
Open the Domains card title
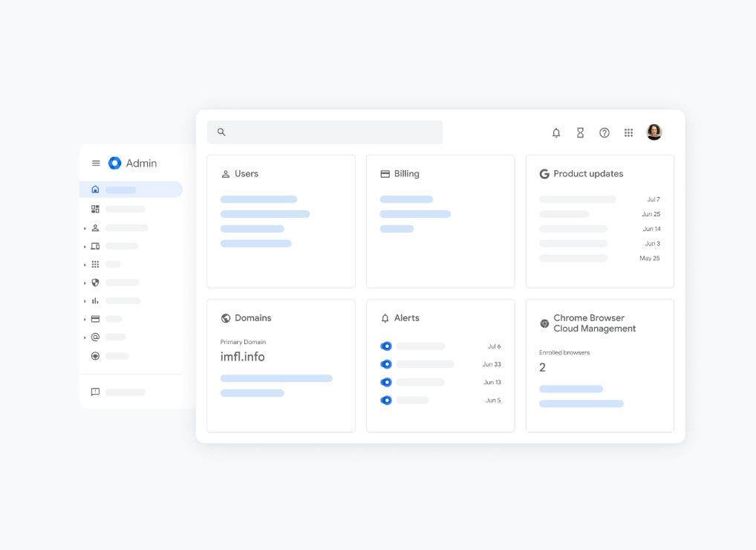click(253, 318)
